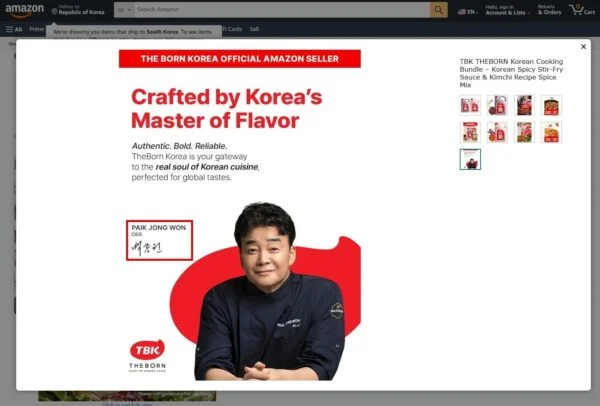The width and height of the screenshot is (600, 406).
Task: Open the All hamburger menu
Action: click(x=14, y=29)
